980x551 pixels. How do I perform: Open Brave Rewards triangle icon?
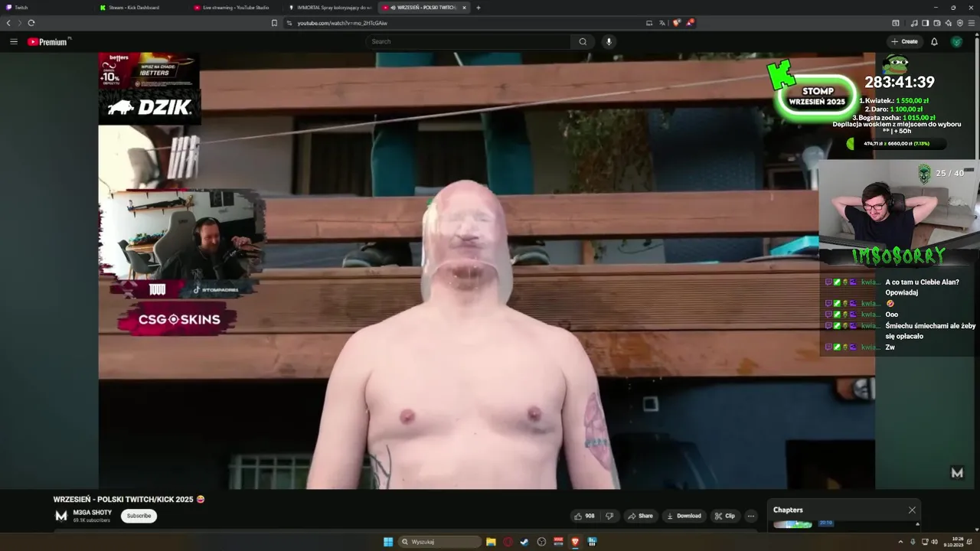(x=689, y=23)
